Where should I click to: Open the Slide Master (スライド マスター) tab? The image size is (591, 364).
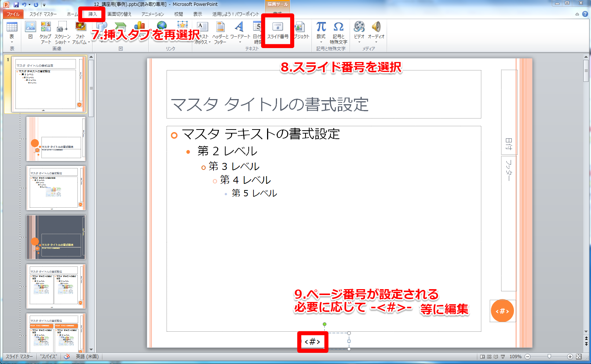43,14
